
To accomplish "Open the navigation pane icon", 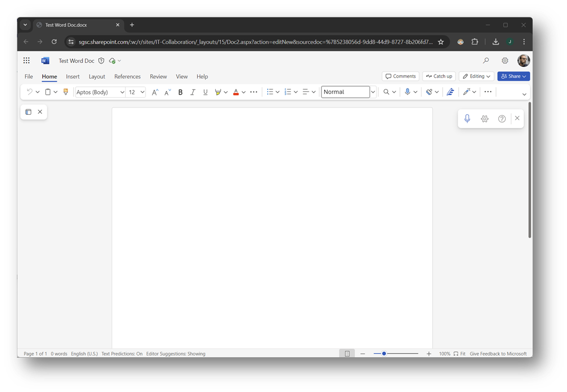I will click(x=29, y=112).
